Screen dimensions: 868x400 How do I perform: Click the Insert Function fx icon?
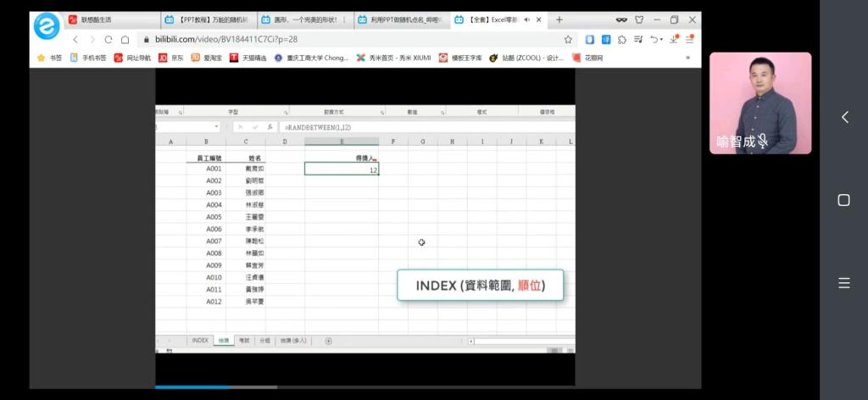coord(270,127)
